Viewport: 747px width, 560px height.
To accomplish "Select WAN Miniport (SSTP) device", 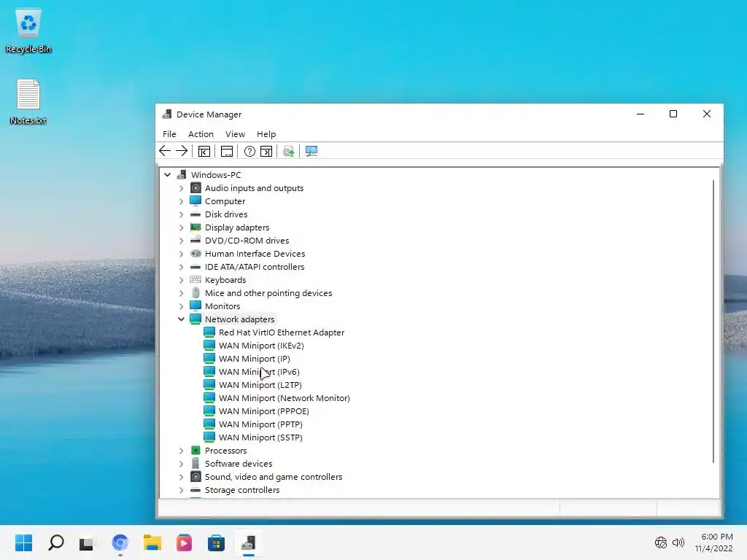I will click(x=260, y=437).
